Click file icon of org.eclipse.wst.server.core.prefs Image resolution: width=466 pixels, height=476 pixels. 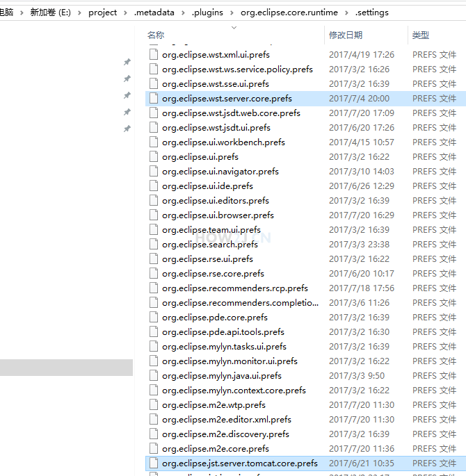[x=154, y=99]
